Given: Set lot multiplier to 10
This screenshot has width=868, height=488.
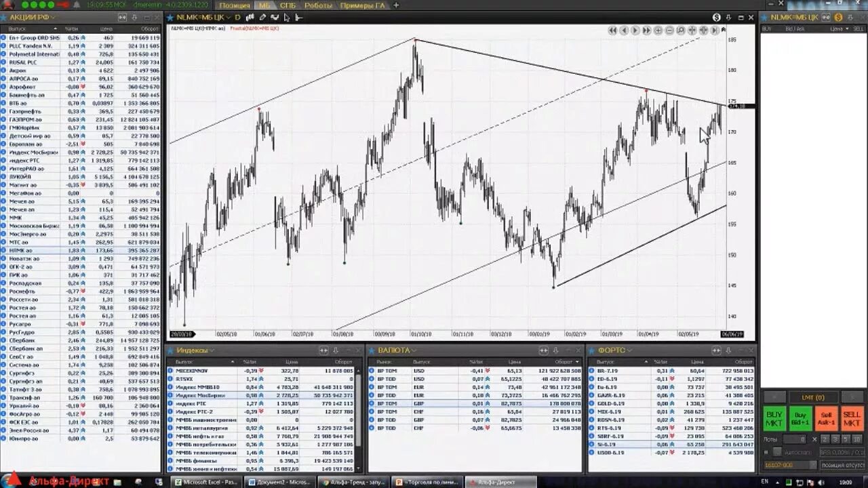Looking at the screenshot, I should (x=857, y=439).
